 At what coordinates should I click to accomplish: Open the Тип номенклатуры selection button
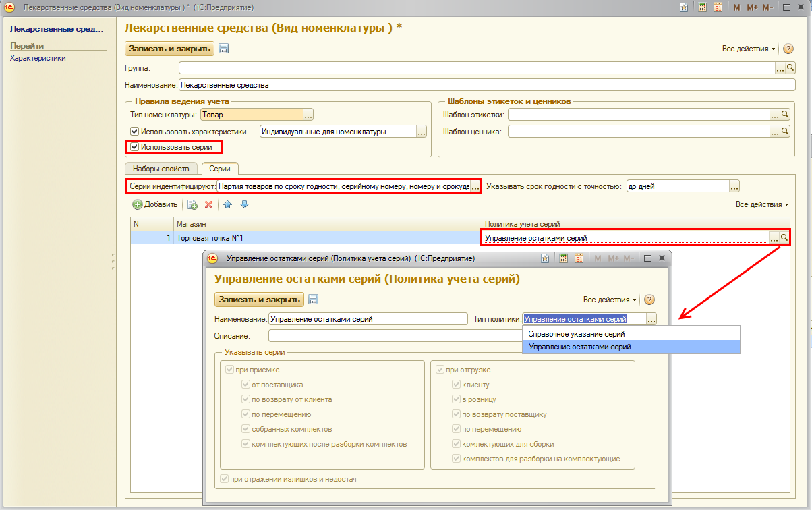[x=308, y=115]
